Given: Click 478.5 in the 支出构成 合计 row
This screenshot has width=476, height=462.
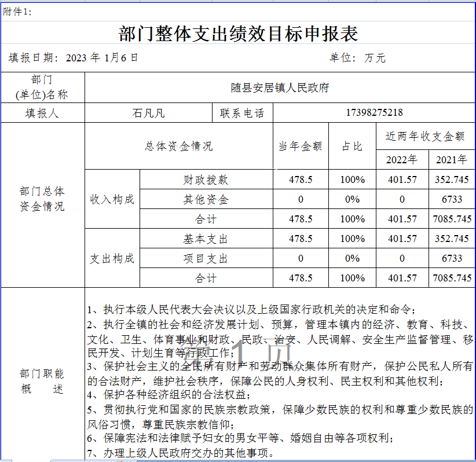Looking at the screenshot, I should click(x=301, y=278).
